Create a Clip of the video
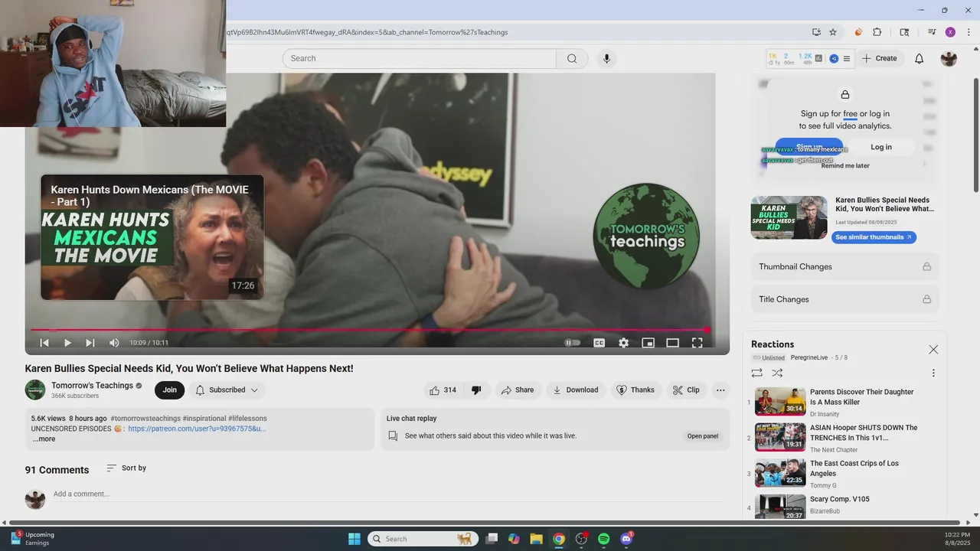The height and width of the screenshot is (551, 980). tap(686, 390)
